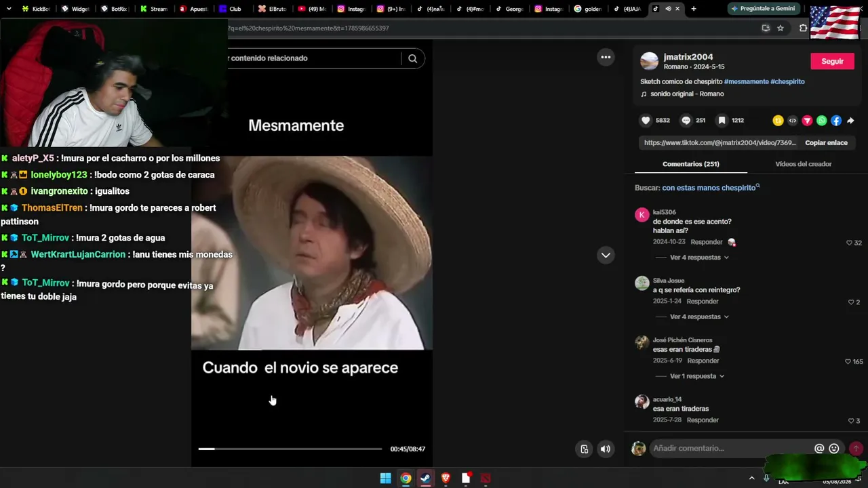This screenshot has height=488, width=868.
Task: Open the tab search dropdown arrow
Action: click(9, 9)
